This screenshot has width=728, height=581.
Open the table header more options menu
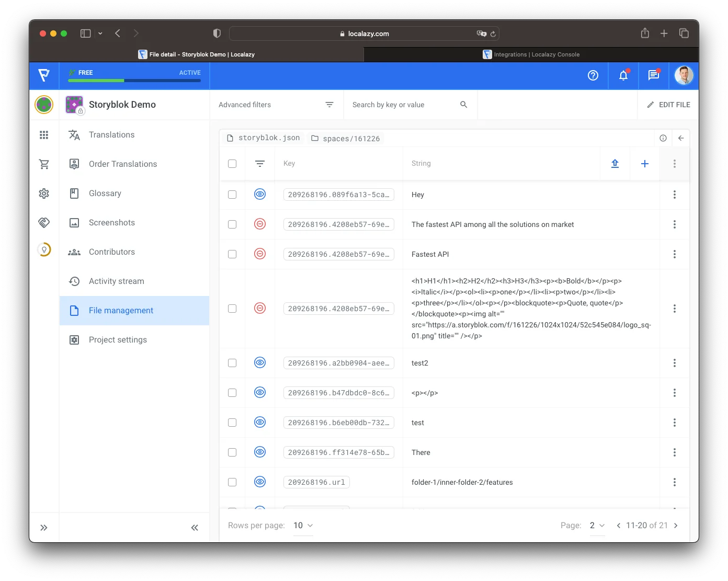click(675, 164)
